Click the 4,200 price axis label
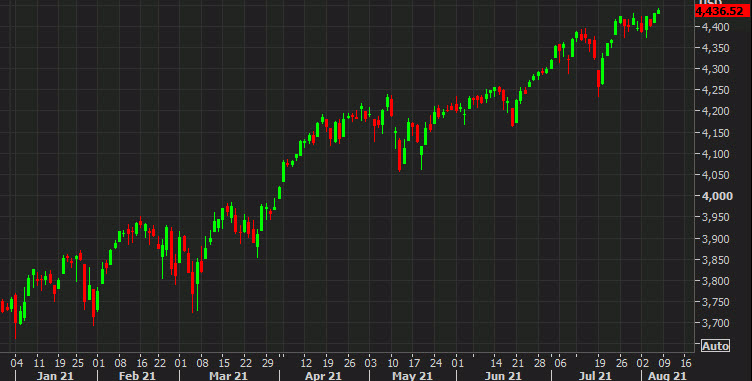The width and height of the screenshot is (752, 381). tap(717, 111)
